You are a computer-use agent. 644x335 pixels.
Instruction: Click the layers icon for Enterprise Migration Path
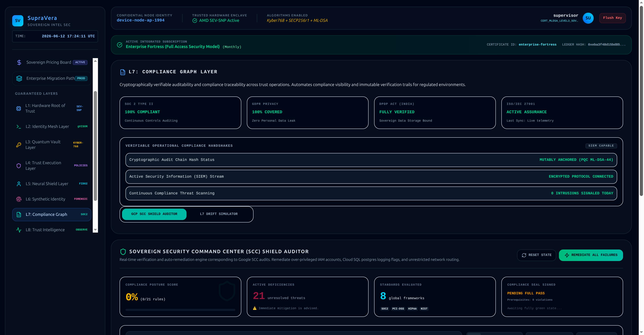(x=19, y=78)
